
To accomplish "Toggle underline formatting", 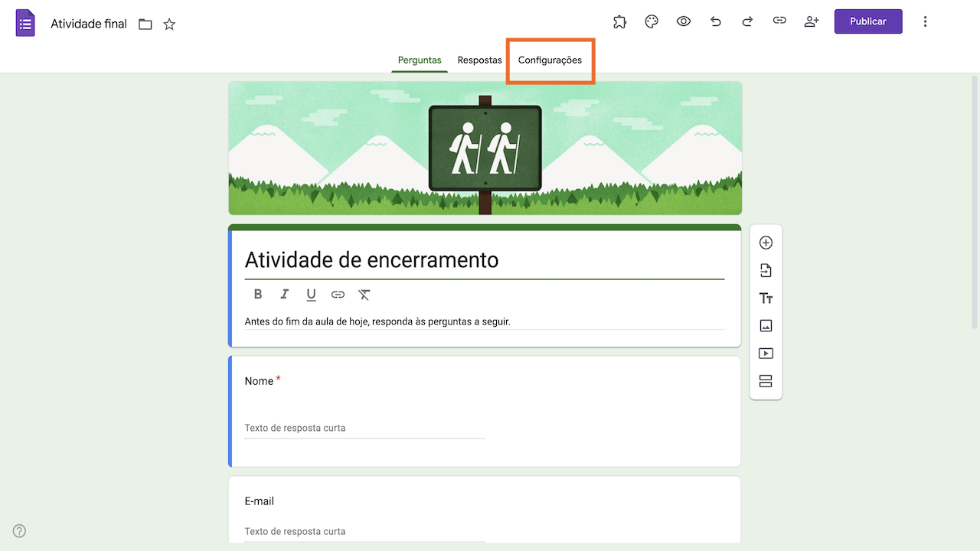I will tap(311, 294).
